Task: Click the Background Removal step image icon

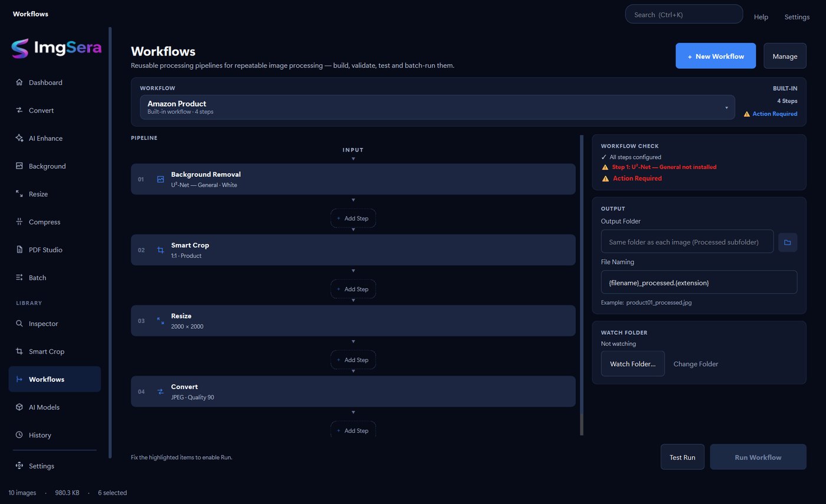Action: [160, 179]
